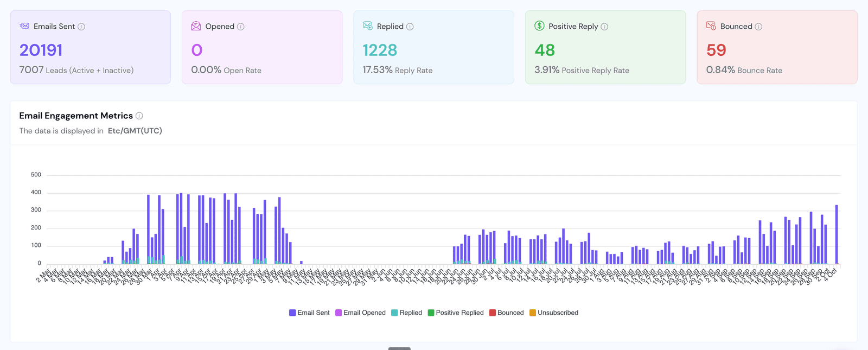Click the Positive Reply dollar icon

(539, 26)
